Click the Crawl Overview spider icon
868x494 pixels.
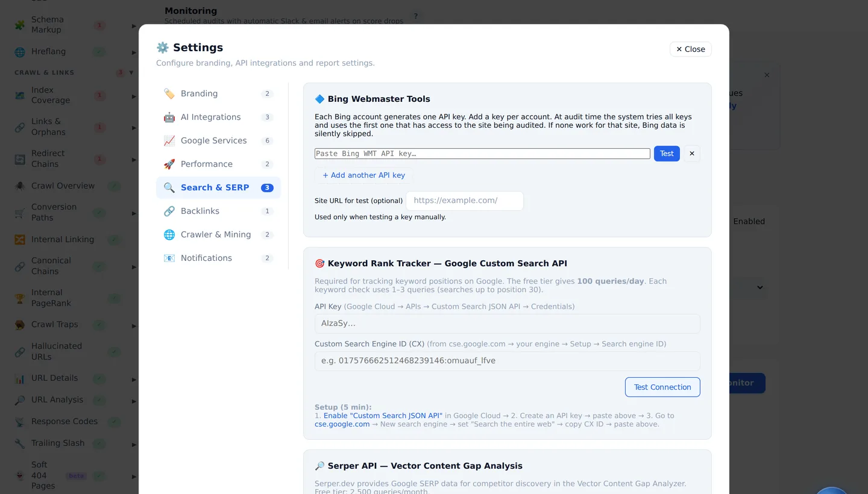[20, 186]
